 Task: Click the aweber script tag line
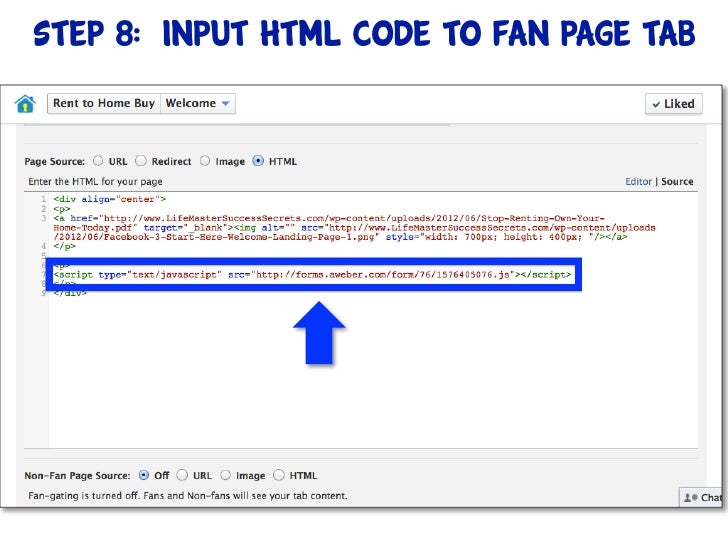pos(312,275)
